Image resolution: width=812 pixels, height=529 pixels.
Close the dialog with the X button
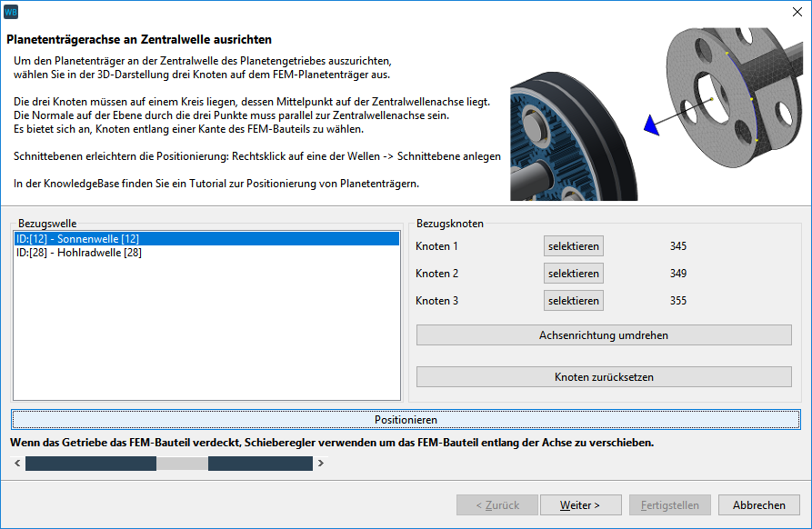click(794, 12)
